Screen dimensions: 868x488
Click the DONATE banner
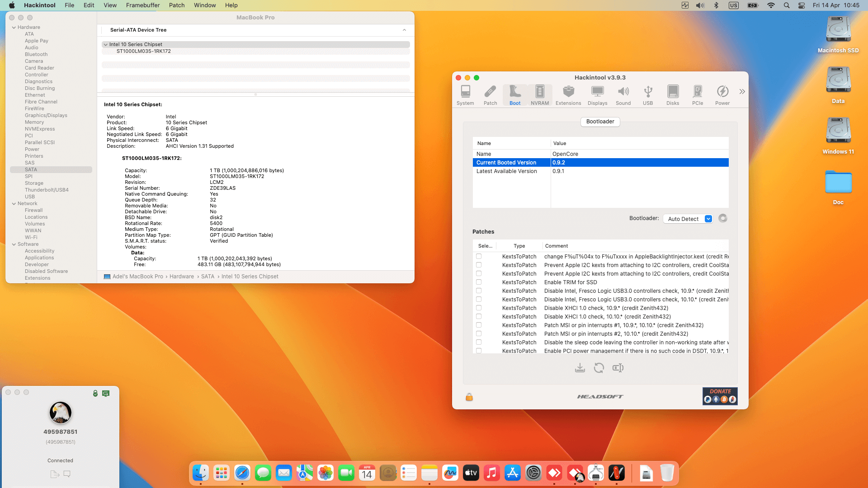pos(720,396)
